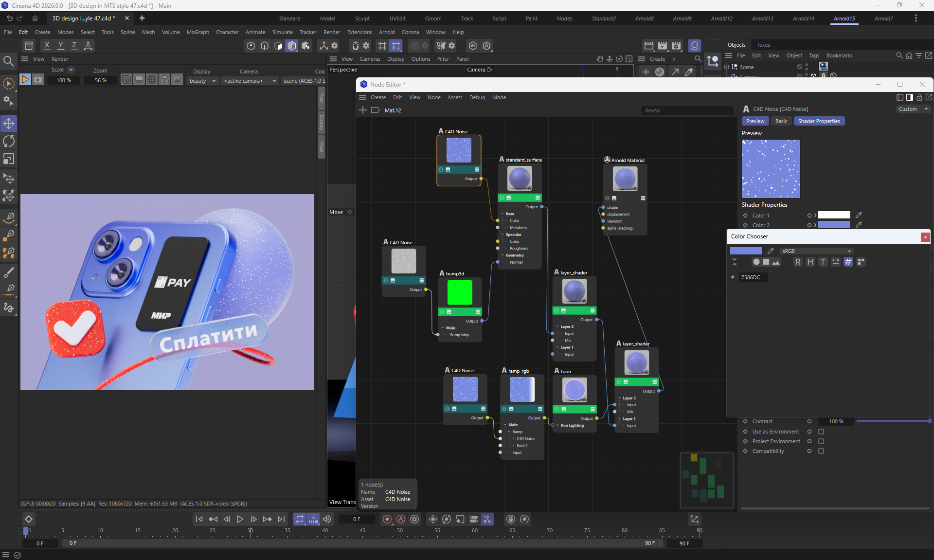The width and height of the screenshot is (934, 560).
Task: Switch to the Takes tab
Action: (x=763, y=45)
